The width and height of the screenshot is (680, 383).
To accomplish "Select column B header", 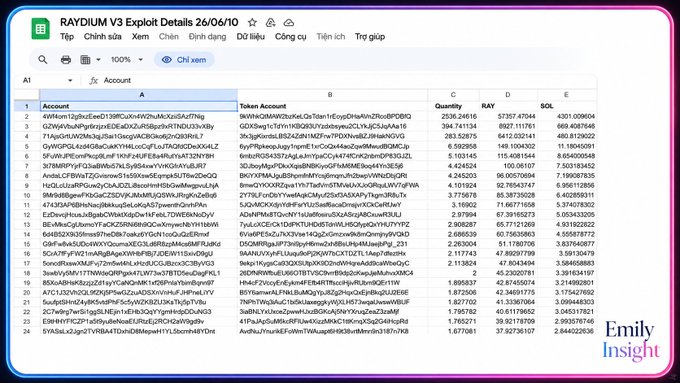I will pyautogui.click(x=333, y=95).
